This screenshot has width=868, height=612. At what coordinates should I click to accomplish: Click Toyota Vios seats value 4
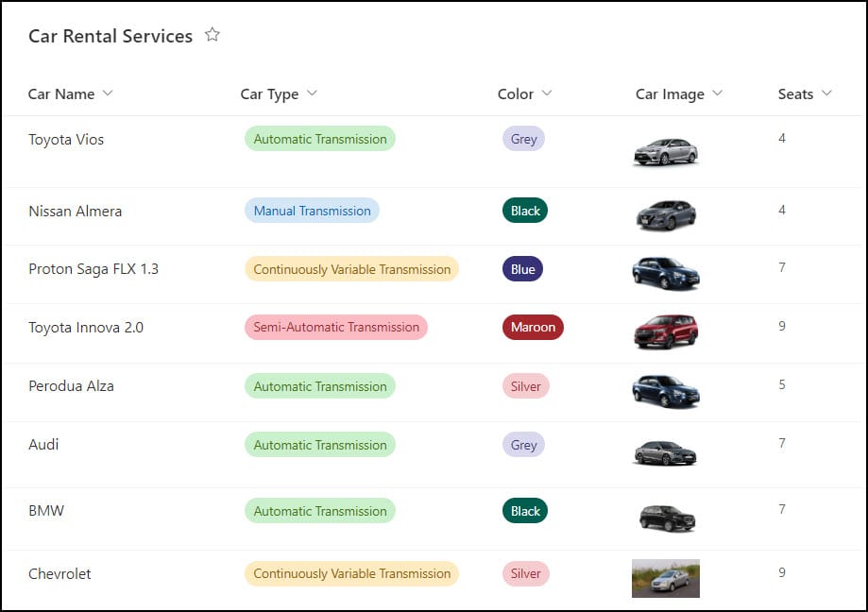[782, 138]
